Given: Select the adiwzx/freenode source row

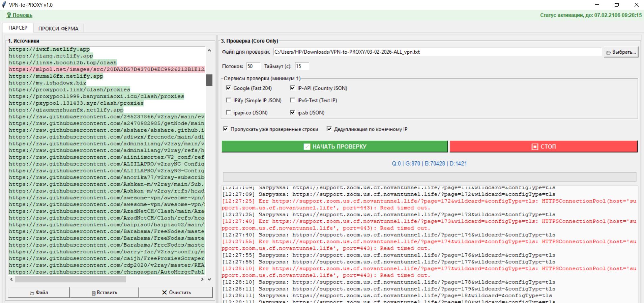Looking at the screenshot, I should (x=107, y=137).
